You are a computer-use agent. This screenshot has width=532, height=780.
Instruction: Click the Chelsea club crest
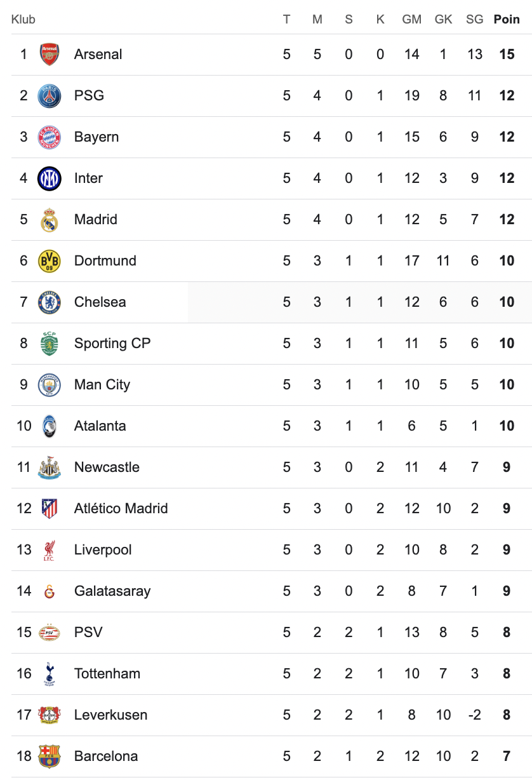50,302
